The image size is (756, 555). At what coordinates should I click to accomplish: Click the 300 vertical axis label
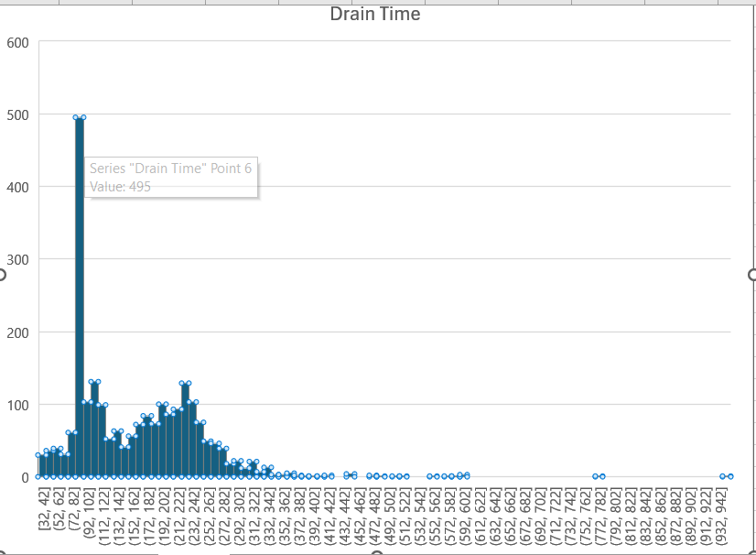coord(17,260)
